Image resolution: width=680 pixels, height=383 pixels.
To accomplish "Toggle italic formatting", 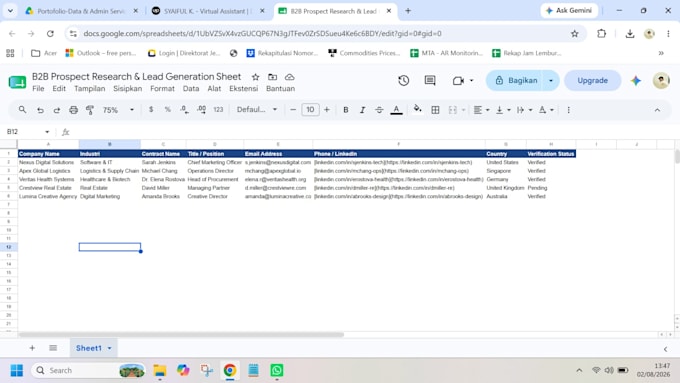I will (x=362, y=110).
